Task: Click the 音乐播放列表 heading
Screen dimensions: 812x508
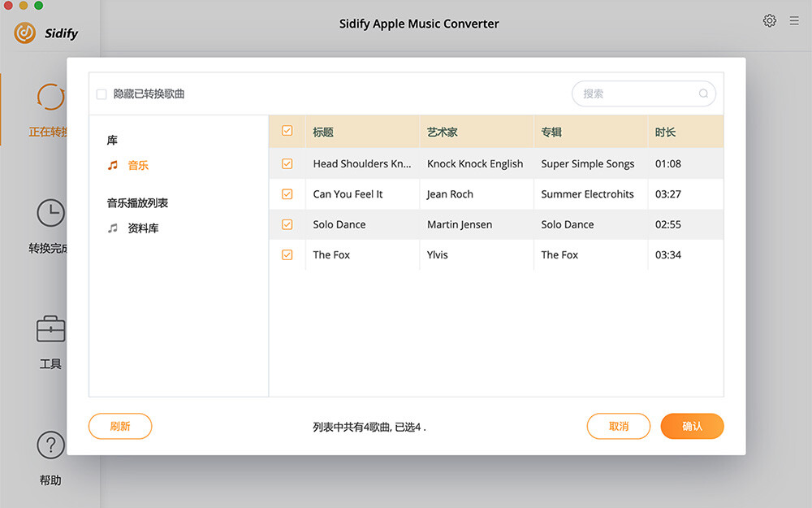Action: (x=137, y=202)
